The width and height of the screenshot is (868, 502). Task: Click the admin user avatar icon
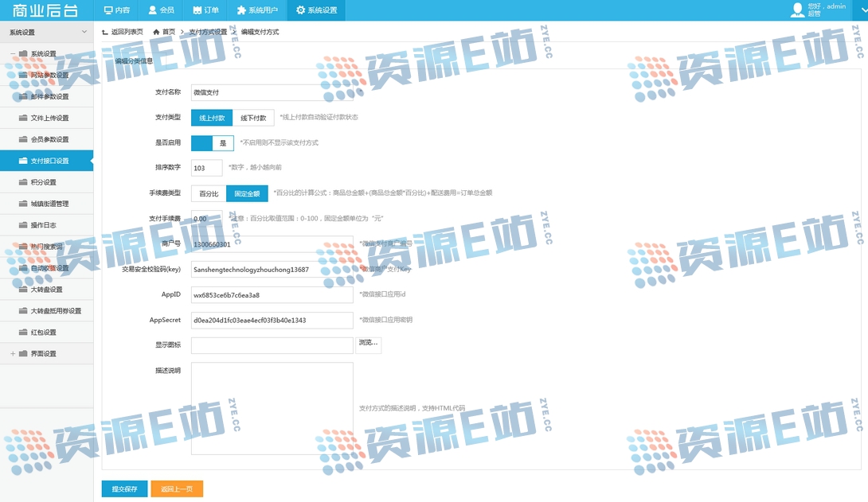click(x=797, y=10)
